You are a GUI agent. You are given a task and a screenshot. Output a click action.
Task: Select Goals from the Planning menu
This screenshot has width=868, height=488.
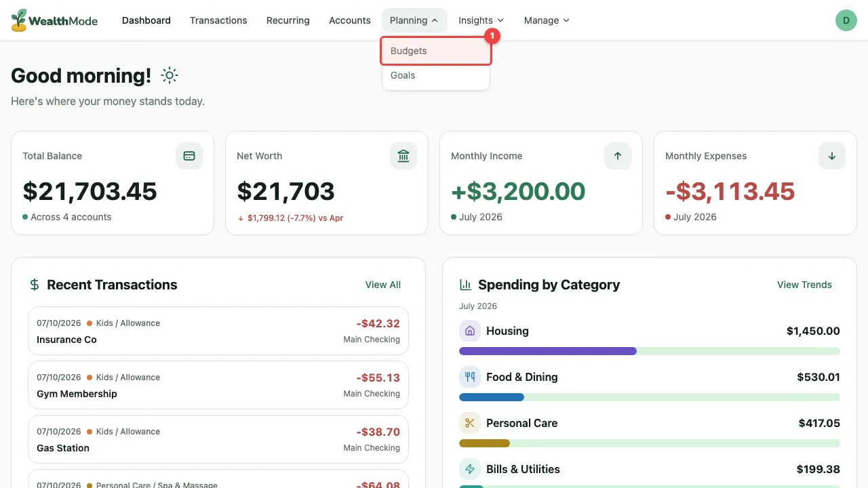pyautogui.click(x=436, y=75)
